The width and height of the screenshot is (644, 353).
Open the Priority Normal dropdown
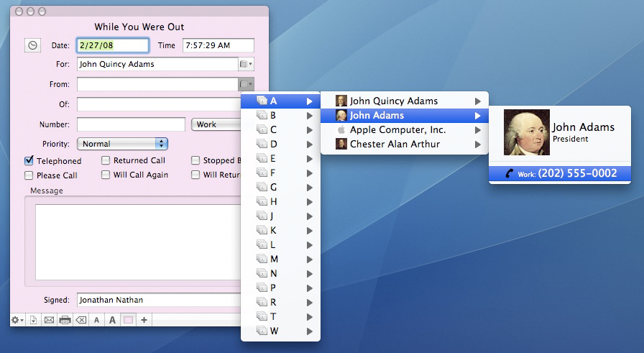click(x=122, y=144)
